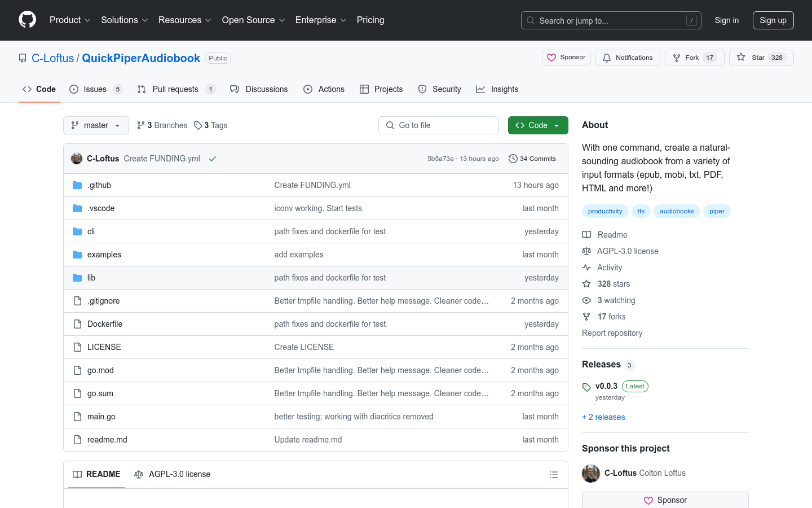The image size is (812, 508).
Task: Open the v0.0.3 release
Action: coord(606,386)
